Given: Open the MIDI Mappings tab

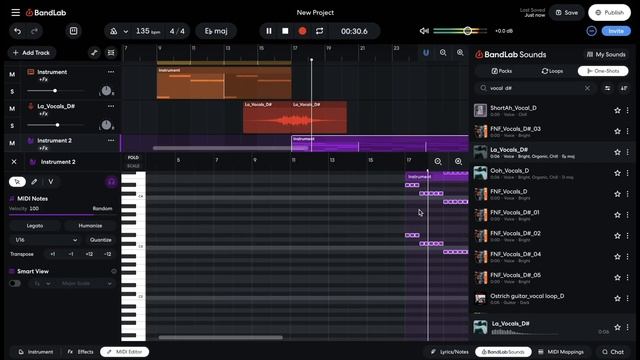Looking at the screenshot, I should tap(561, 352).
